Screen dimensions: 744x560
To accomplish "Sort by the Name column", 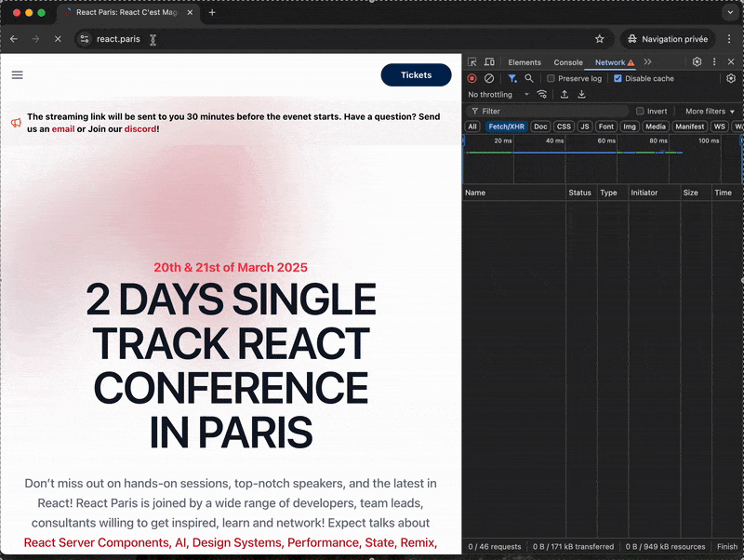I will [x=514, y=193].
